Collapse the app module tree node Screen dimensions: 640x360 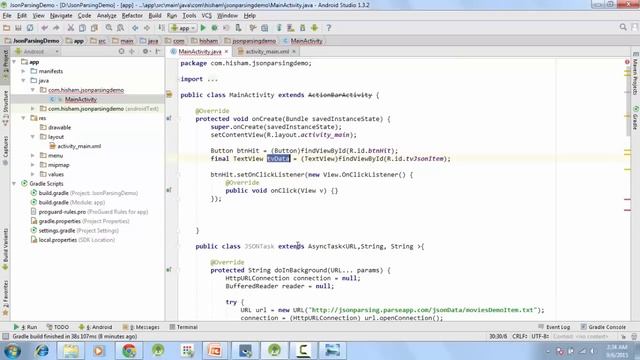(x=14, y=62)
